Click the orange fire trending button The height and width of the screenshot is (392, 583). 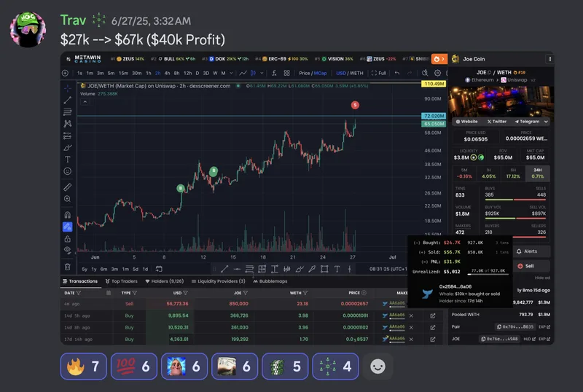pos(439,59)
